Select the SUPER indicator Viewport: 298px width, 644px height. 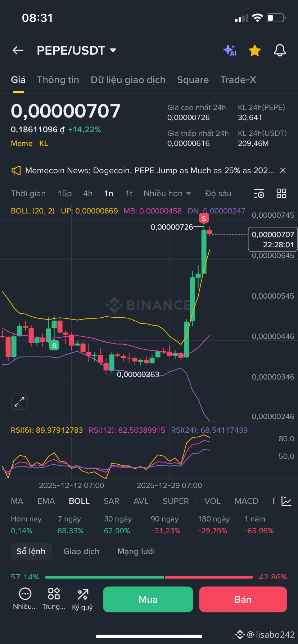[x=176, y=501]
